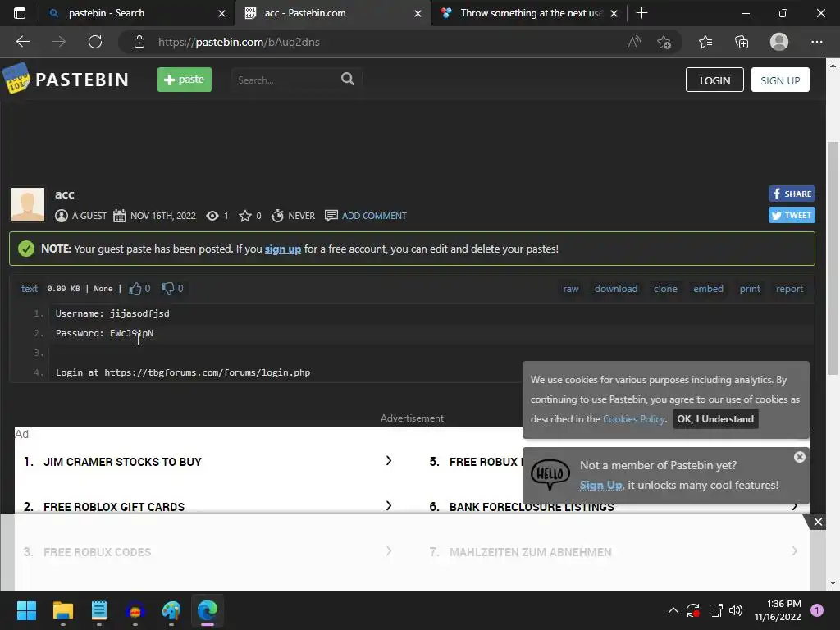
Task: Click the thumbs down dislike icon
Action: pos(167,289)
